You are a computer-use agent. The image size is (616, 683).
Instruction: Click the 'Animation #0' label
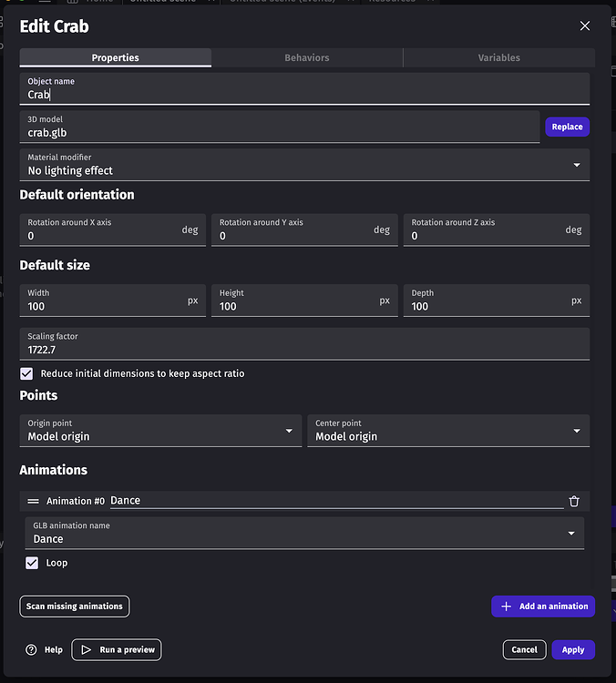76,502
